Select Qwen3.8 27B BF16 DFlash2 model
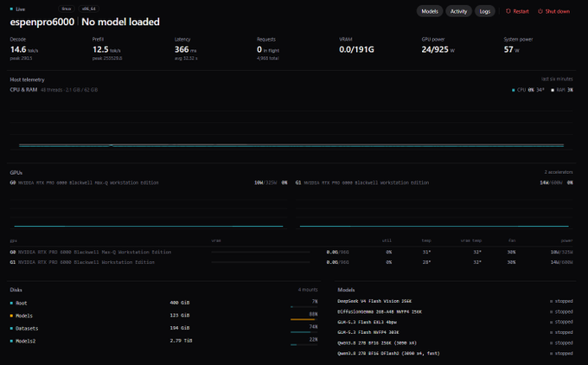 pos(388,354)
